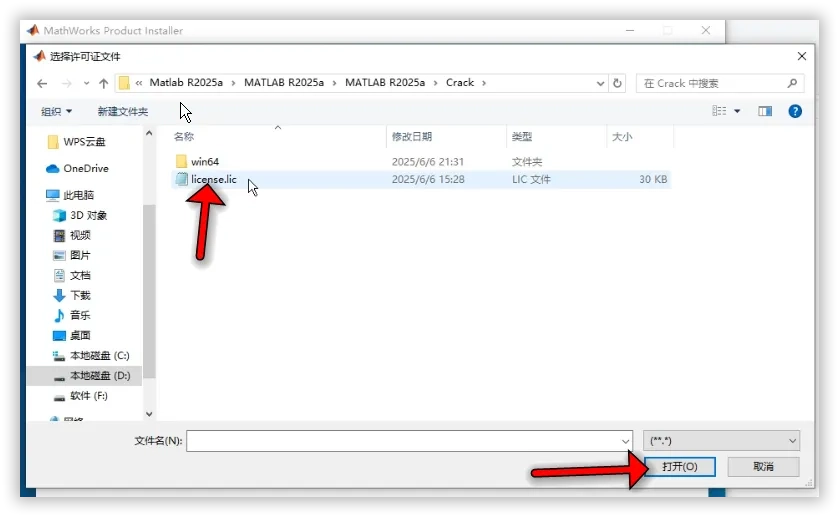Sort by 大小 column header
This screenshot has height=517, width=839.
(622, 136)
